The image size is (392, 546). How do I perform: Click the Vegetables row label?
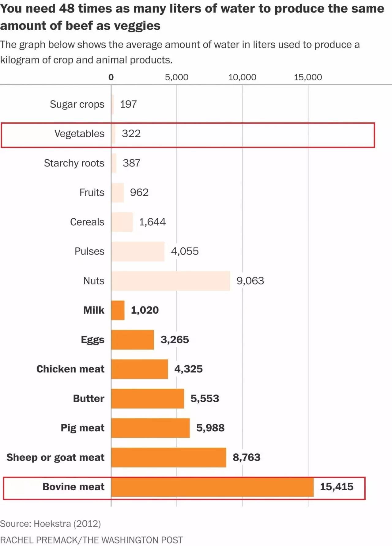click(x=79, y=134)
